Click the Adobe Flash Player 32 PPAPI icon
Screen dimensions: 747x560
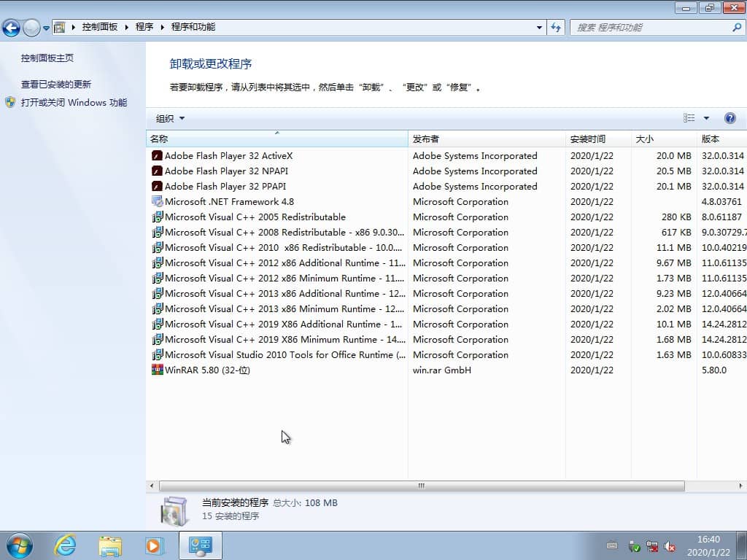click(x=158, y=186)
